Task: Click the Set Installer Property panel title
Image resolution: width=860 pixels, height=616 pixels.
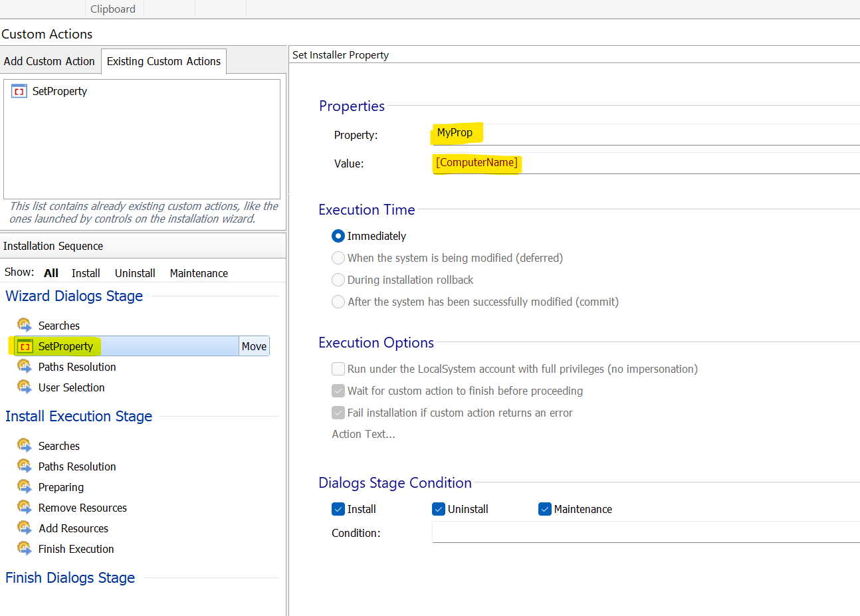Action: 340,55
